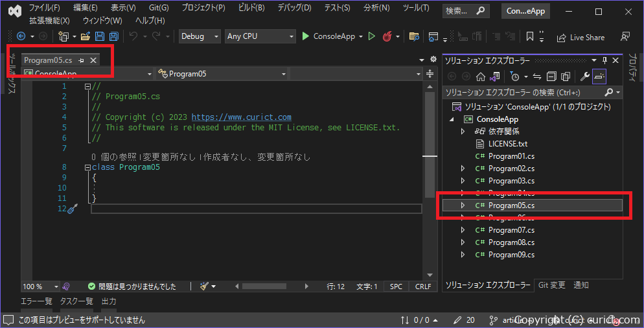The image size is (644, 328).
Task: Click the Hot Reload flame icon
Action: 387,36
